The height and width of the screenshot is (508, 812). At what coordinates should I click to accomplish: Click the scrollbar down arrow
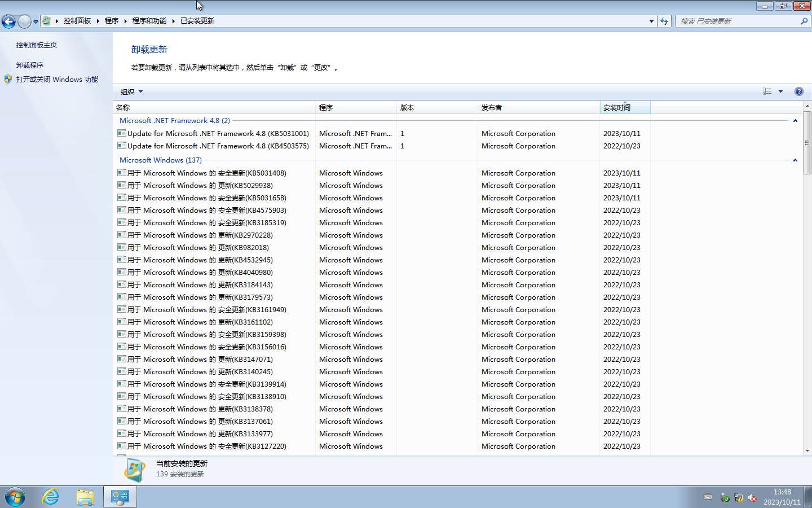click(x=807, y=451)
